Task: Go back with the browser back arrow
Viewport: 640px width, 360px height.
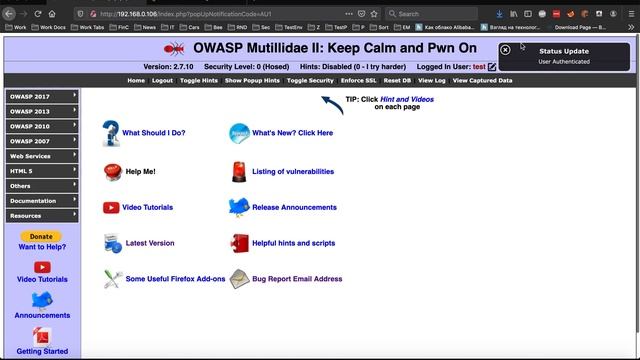Action: [x=9, y=14]
